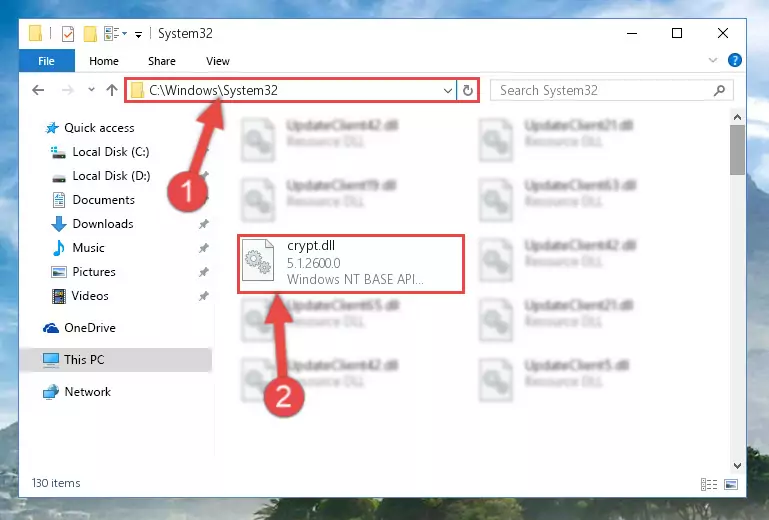This screenshot has width=769, height=520.
Task: Select This PC in the navigation pane
Action: pos(116,360)
